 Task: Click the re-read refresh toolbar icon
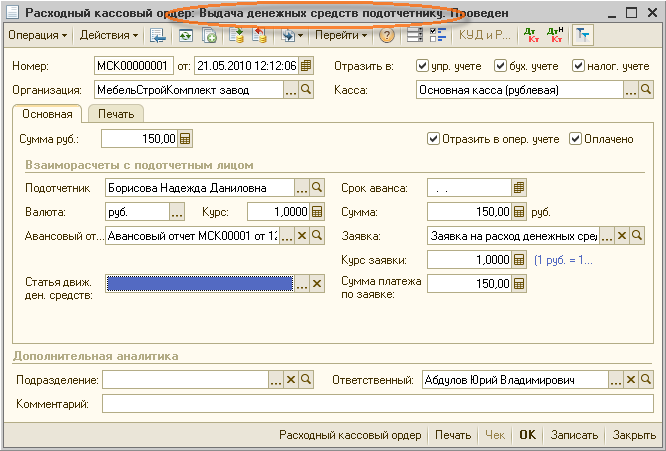coord(186,35)
